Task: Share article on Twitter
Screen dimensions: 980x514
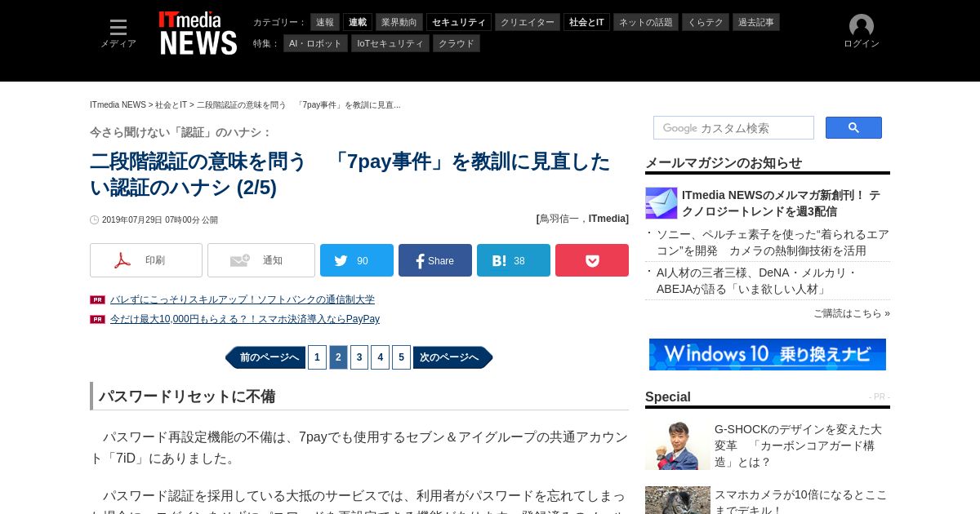Action: point(357,260)
